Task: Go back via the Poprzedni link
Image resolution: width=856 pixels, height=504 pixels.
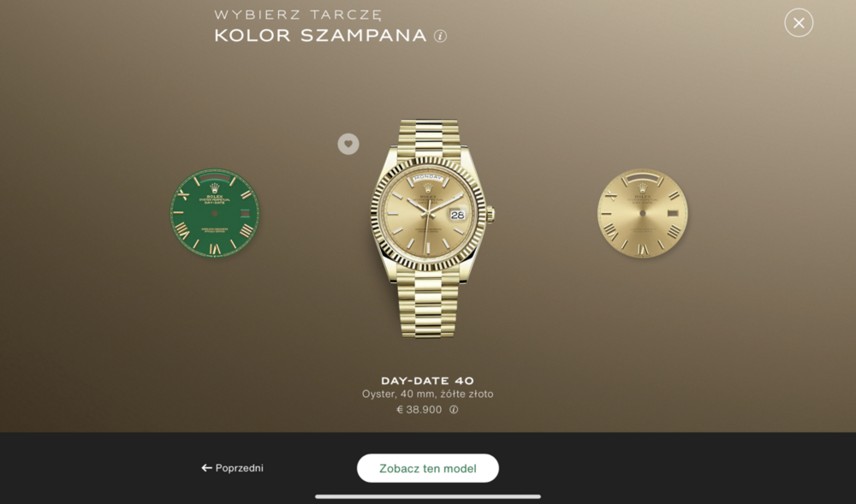Action: pyautogui.click(x=232, y=468)
